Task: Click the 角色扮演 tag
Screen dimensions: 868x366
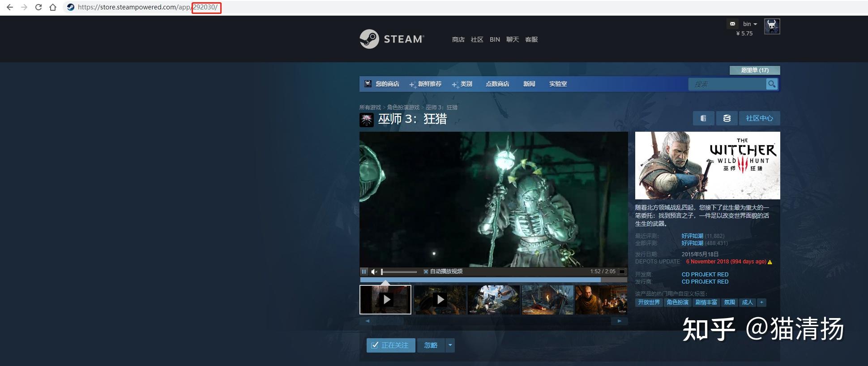Action: (678, 302)
